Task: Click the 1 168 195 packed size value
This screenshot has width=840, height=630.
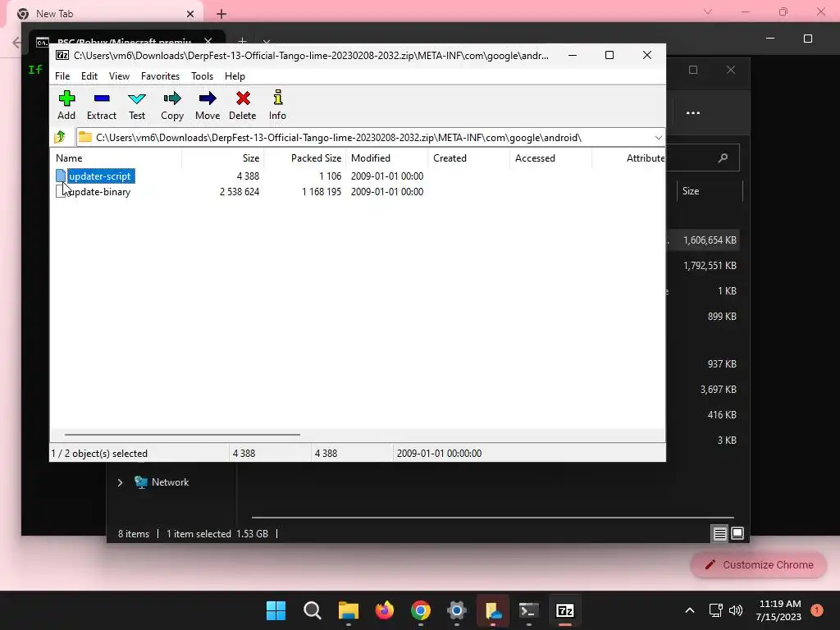Action: (322, 192)
